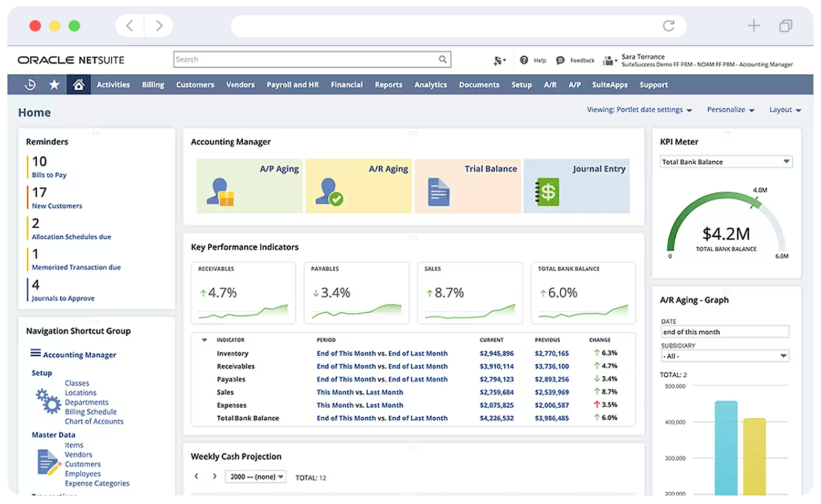Switch to the Analytics menu tab
Screen dimensions: 821x504
pyautogui.click(x=430, y=85)
